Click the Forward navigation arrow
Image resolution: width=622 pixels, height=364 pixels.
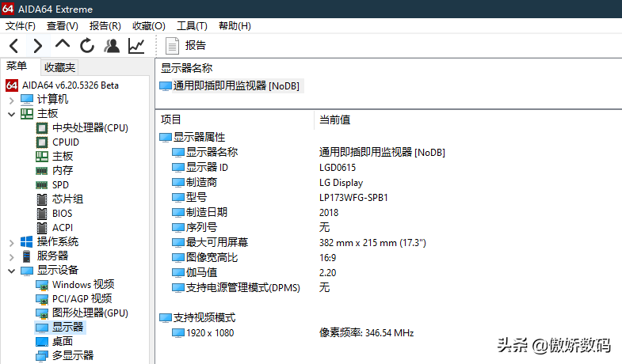(x=37, y=46)
